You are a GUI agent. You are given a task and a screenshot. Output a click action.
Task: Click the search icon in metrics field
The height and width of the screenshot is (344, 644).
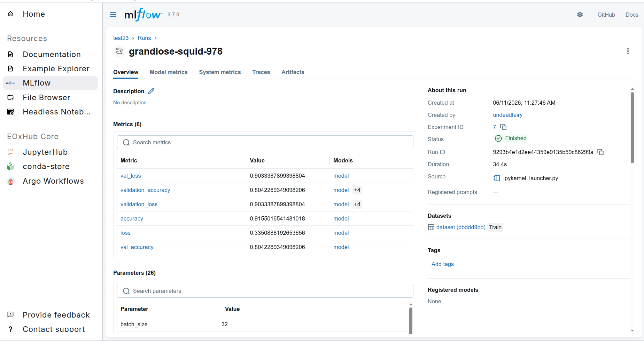(x=126, y=142)
